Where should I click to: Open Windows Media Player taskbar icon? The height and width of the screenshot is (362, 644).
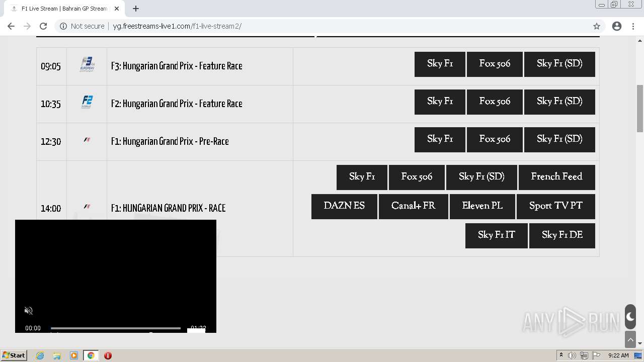pos(74,355)
